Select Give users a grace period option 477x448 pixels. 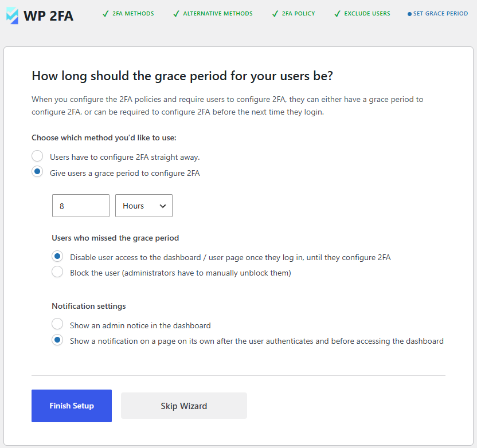tap(37, 172)
